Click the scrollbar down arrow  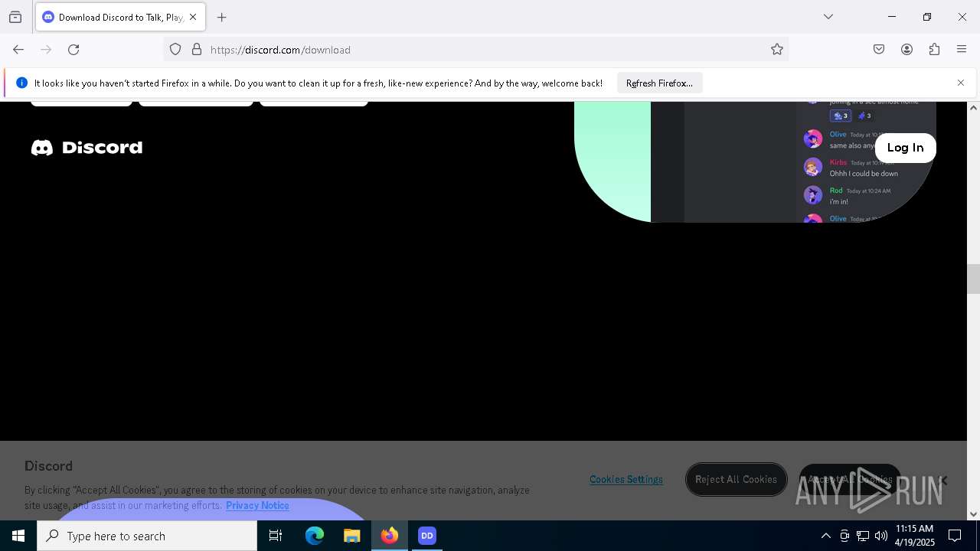[973, 514]
